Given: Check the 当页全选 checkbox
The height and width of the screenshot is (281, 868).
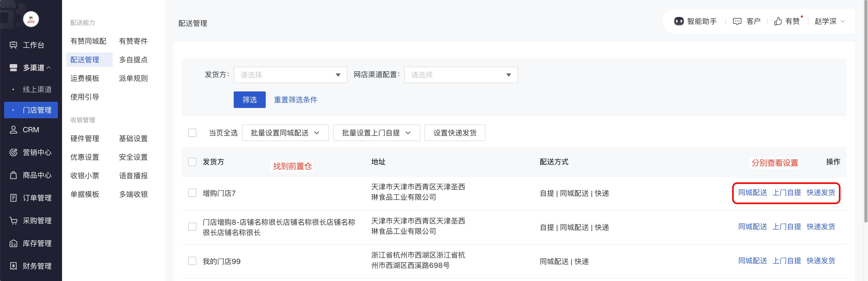Looking at the screenshot, I should coord(192,133).
